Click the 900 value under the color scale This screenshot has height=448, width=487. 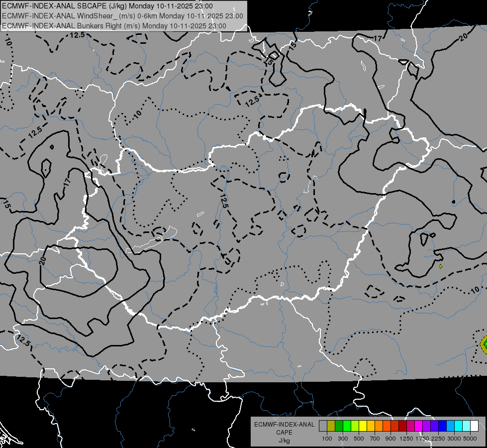pos(390,439)
